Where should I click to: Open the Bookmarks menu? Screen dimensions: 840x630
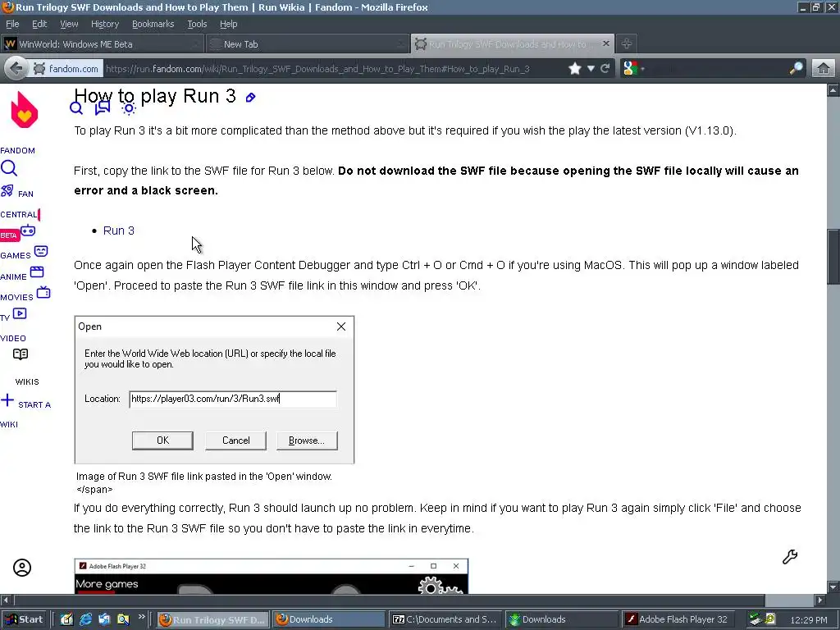pyautogui.click(x=153, y=24)
